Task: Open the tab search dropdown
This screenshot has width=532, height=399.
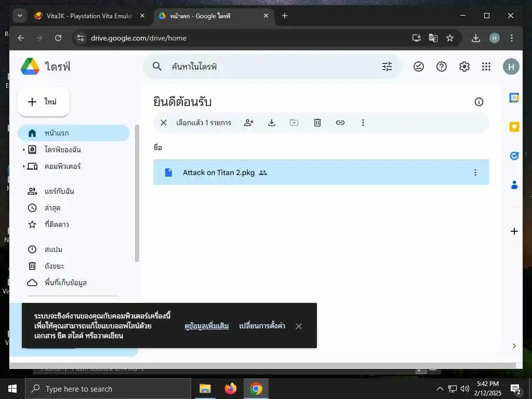Action: coord(20,16)
